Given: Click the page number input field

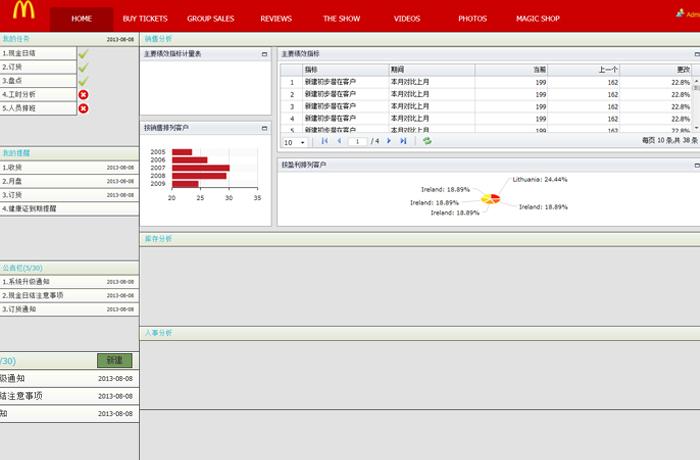Looking at the screenshot, I should pos(357,142).
